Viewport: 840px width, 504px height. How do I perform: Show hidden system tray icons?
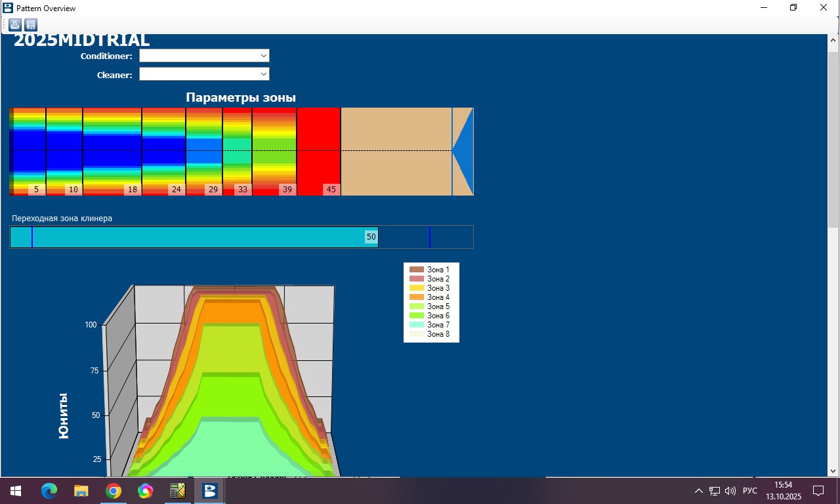tap(698, 491)
